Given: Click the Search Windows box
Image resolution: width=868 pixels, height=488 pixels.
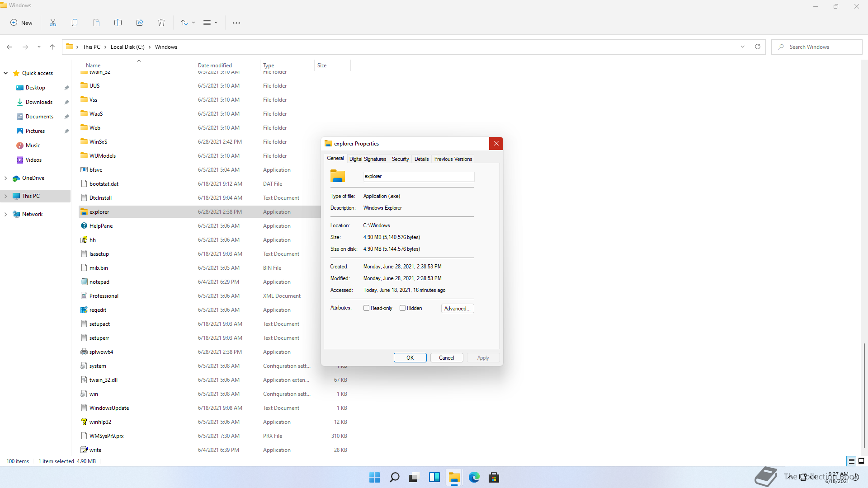Looking at the screenshot, I should point(816,47).
